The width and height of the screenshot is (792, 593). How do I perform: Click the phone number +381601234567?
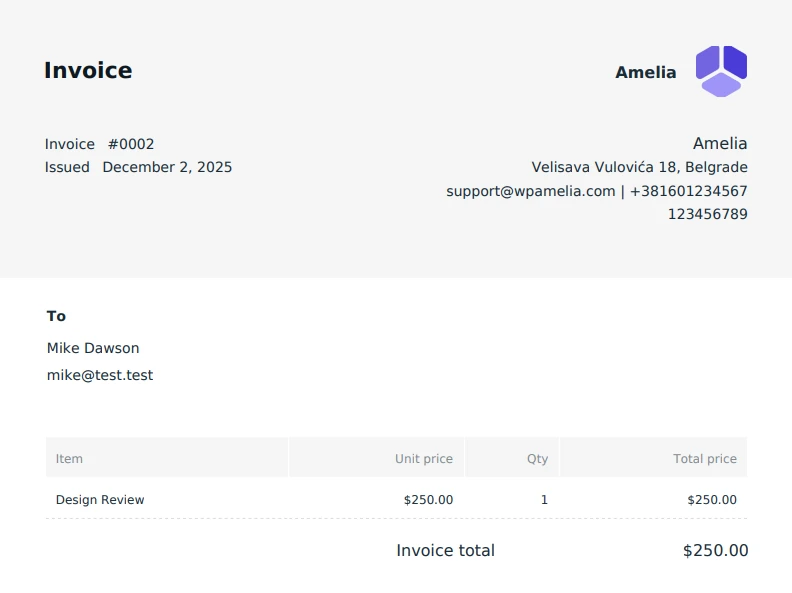[x=688, y=191]
